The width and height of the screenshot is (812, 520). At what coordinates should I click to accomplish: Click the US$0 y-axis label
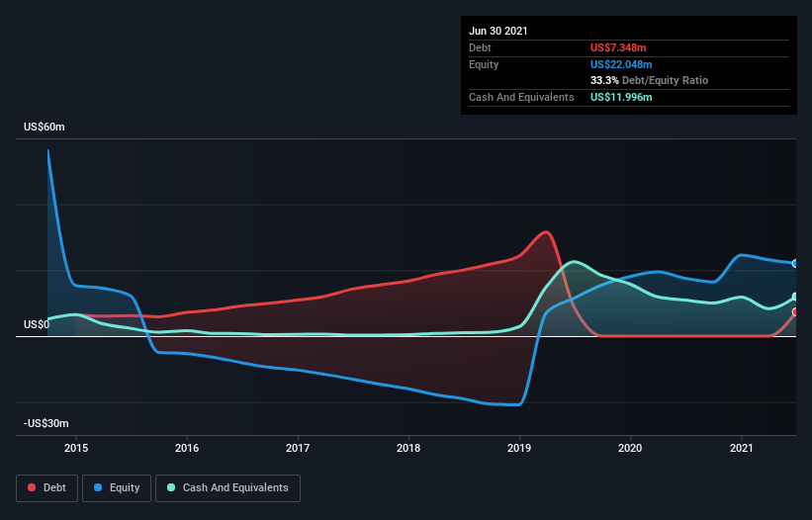(x=37, y=325)
